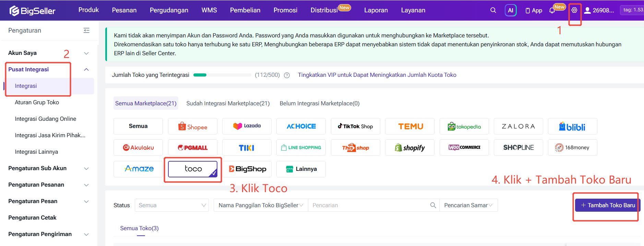Viewport: 644px width, 246px height.
Task: Expand Pengaturan Pesan section
Action: 86,201
